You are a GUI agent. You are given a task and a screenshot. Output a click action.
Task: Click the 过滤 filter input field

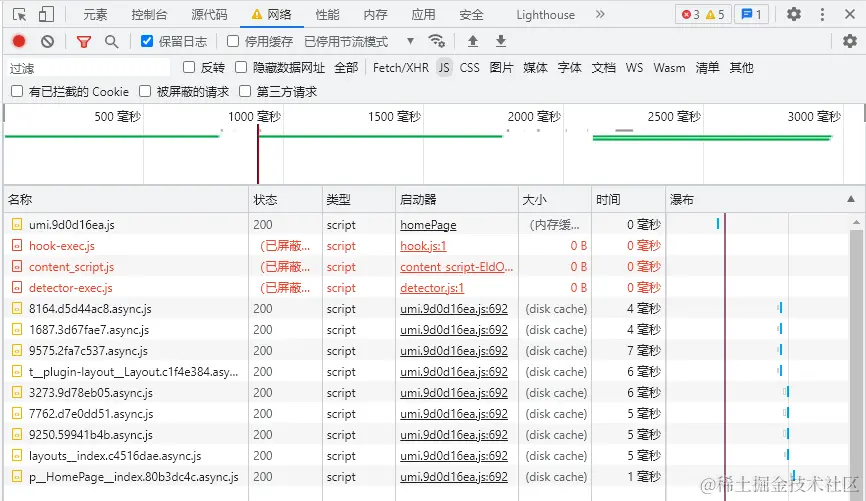(88, 68)
